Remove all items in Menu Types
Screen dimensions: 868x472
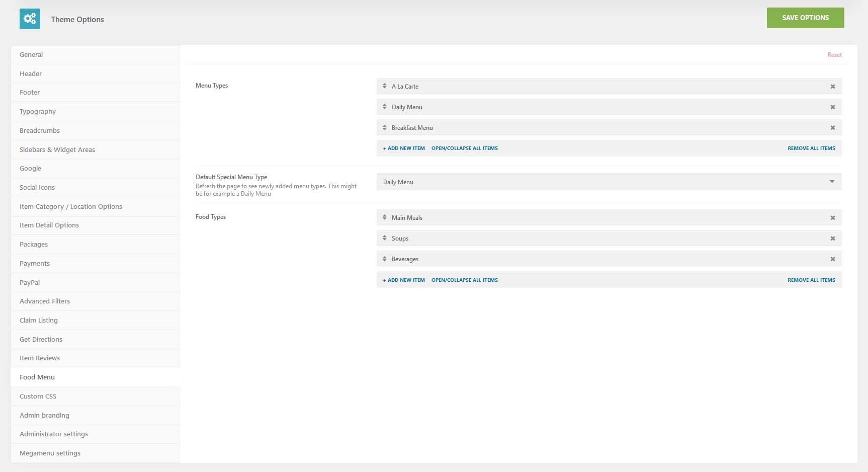(811, 148)
